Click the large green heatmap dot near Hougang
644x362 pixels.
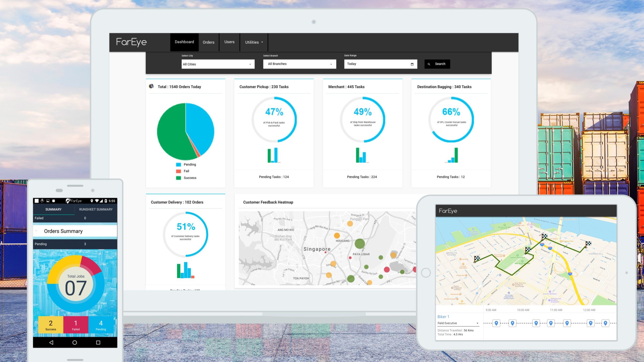pyautogui.click(x=359, y=244)
